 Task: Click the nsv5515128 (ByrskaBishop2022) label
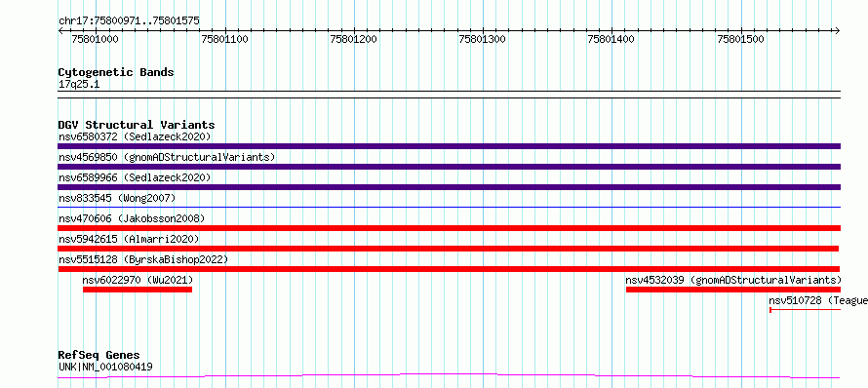tap(143, 259)
